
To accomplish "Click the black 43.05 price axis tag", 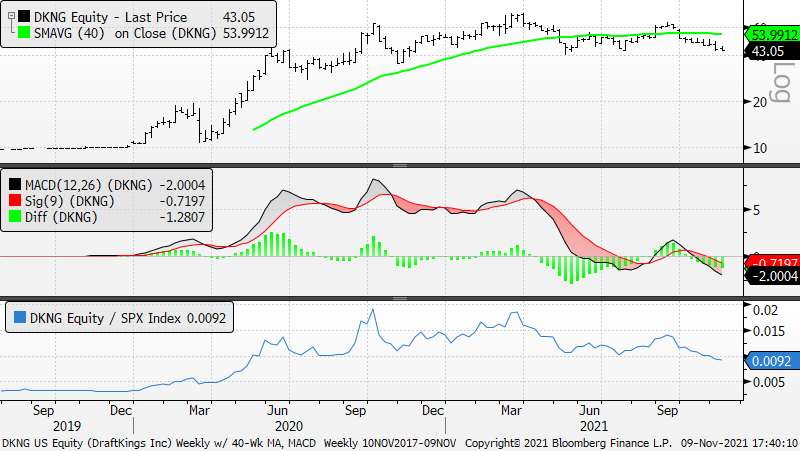I will click(772, 51).
